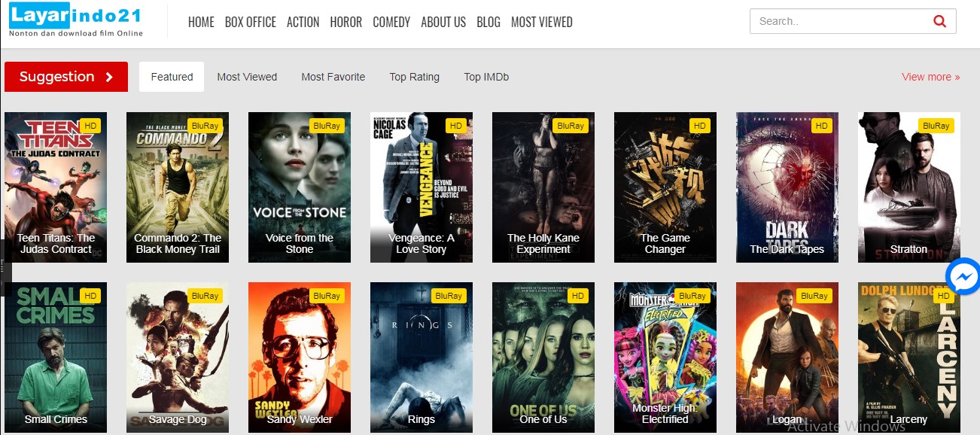The image size is (980, 435).
Task: Click the red search magnifier icon
Action: (939, 21)
